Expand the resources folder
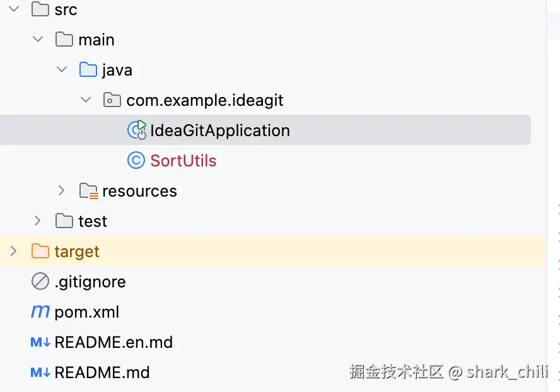Screen dimensions: 560x392 point(61,190)
